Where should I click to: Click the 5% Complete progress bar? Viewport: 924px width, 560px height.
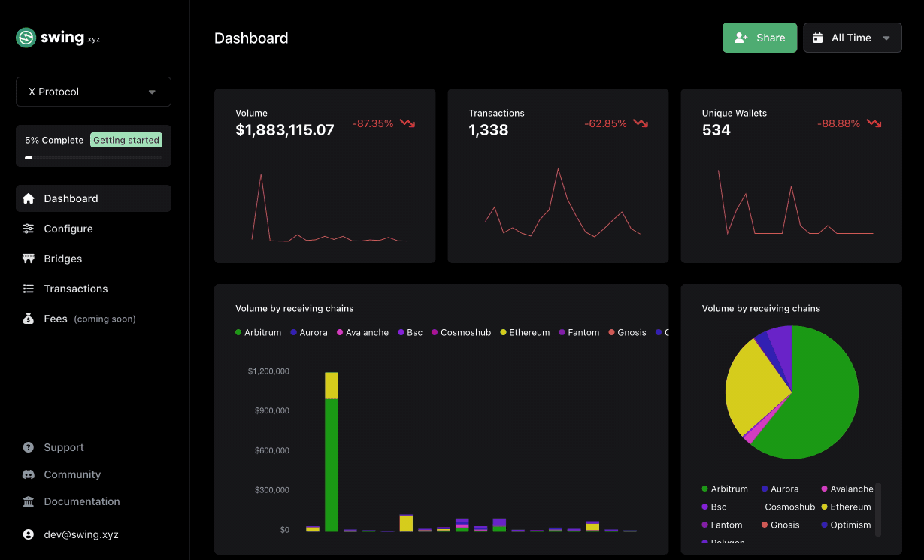(93, 157)
